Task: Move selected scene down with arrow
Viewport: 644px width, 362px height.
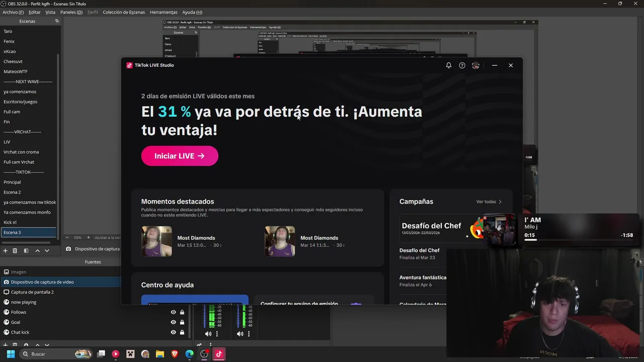Action: click(47, 250)
